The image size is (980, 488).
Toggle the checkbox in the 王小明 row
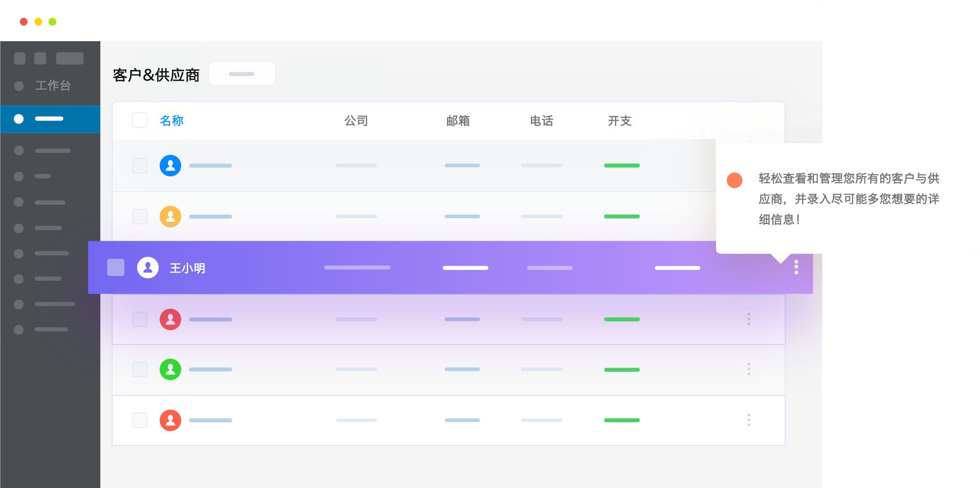116,268
